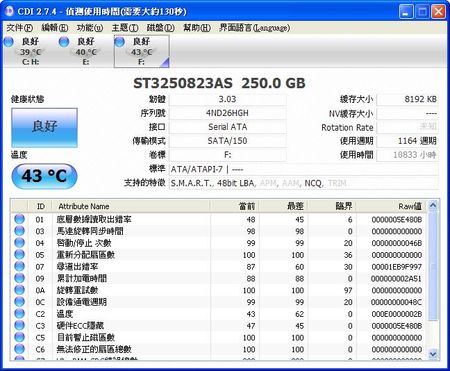This screenshot has width=450, height=371.
Task: Select the F: drive tab at 43 °C
Action: 142,51
